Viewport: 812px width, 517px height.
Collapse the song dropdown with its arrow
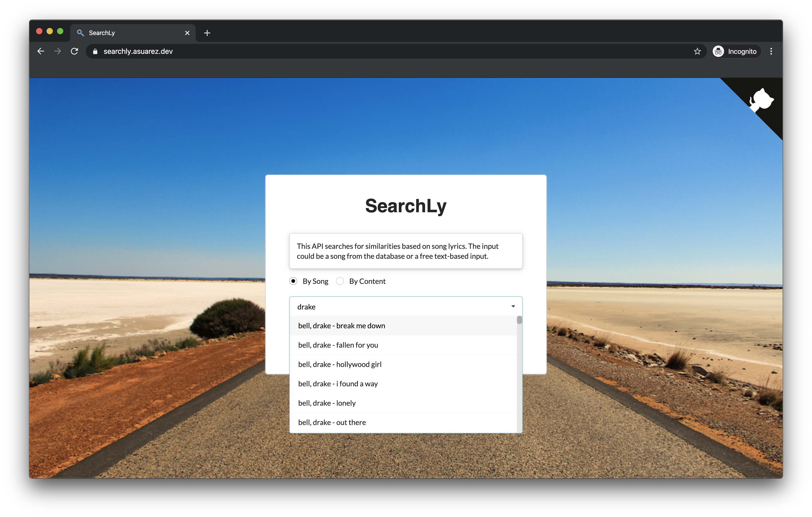(x=513, y=306)
